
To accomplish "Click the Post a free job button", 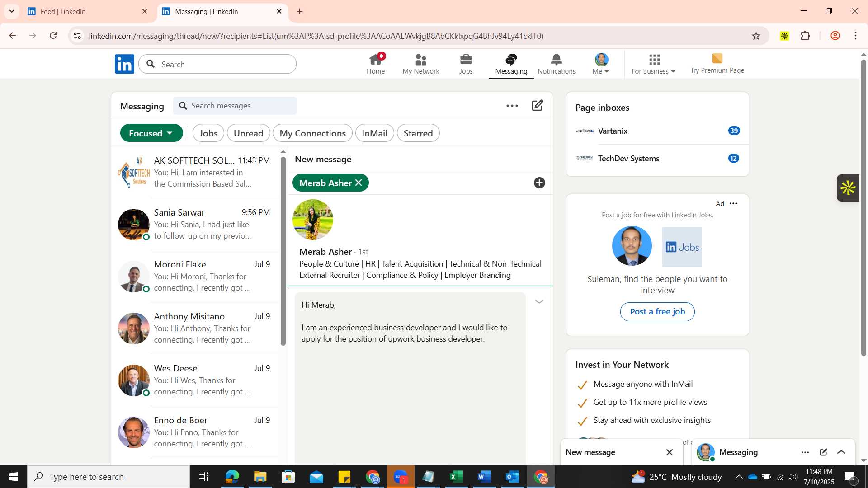I will coord(657,312).
